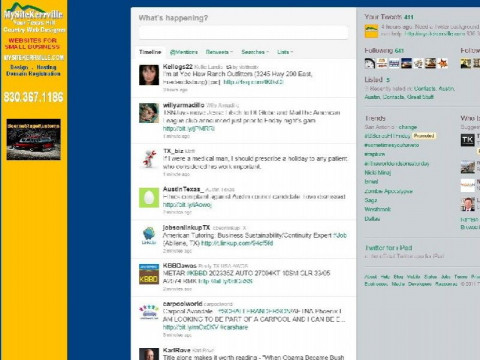This screenshot has height=360, width=480.
Task: Click the white-logo suggested-user avatar
Action: [468, 186]
